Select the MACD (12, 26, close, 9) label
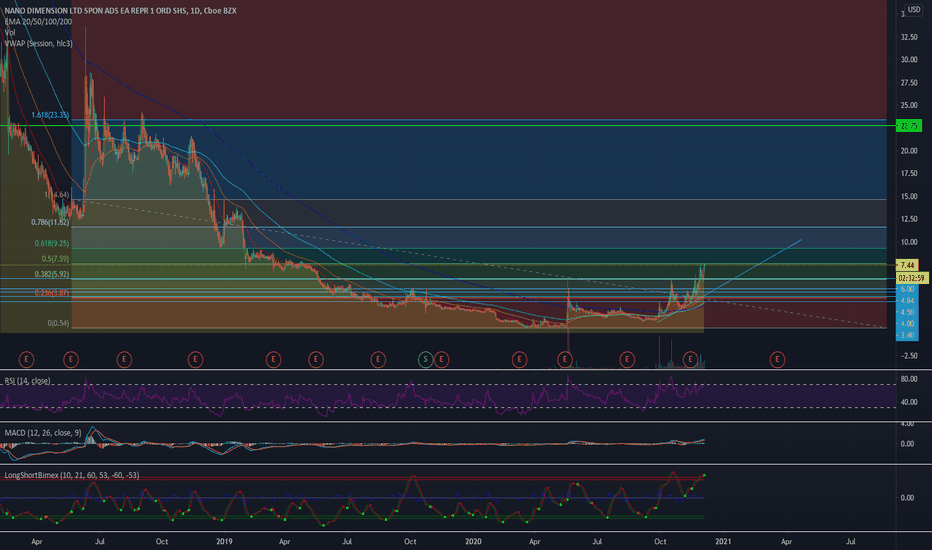The width and height of the screenshot is (932, 550). 43,433
